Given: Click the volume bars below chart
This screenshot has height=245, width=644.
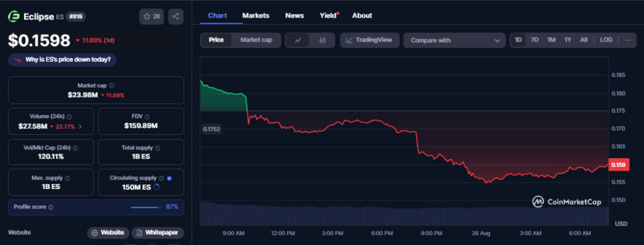Looking at the screenshot, I should [x=404, y=214].
